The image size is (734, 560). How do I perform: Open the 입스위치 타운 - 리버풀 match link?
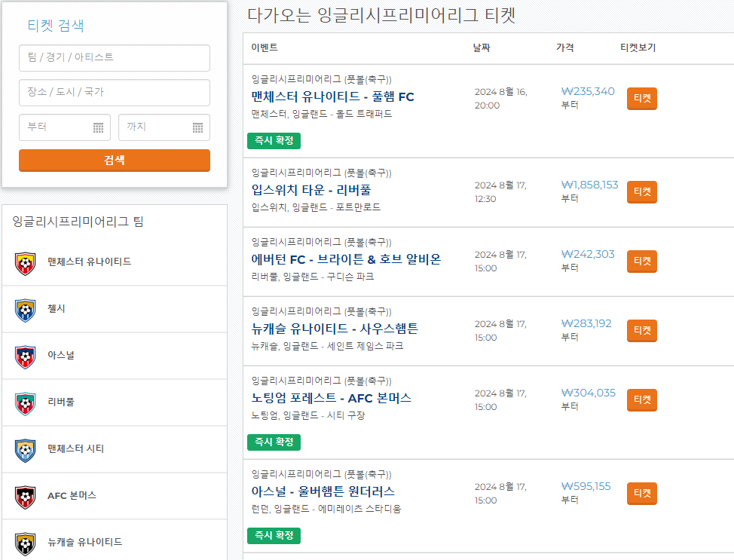(310, 190)
